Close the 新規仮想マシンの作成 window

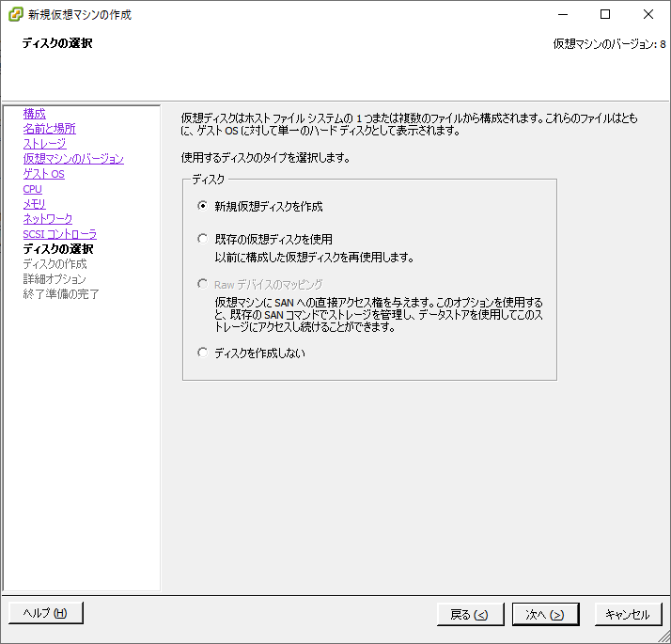point(648,14)
